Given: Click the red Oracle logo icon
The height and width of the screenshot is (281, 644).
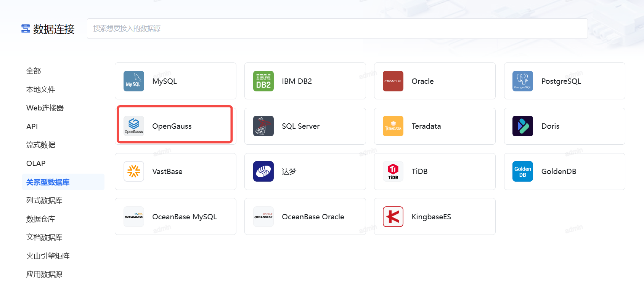Looking at the screenshot, I should click(x=393, y=81).
